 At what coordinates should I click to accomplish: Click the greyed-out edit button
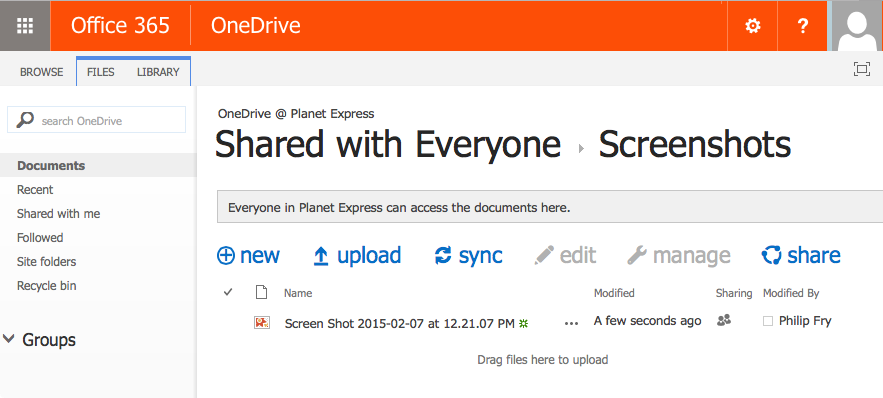click(565, 256)
